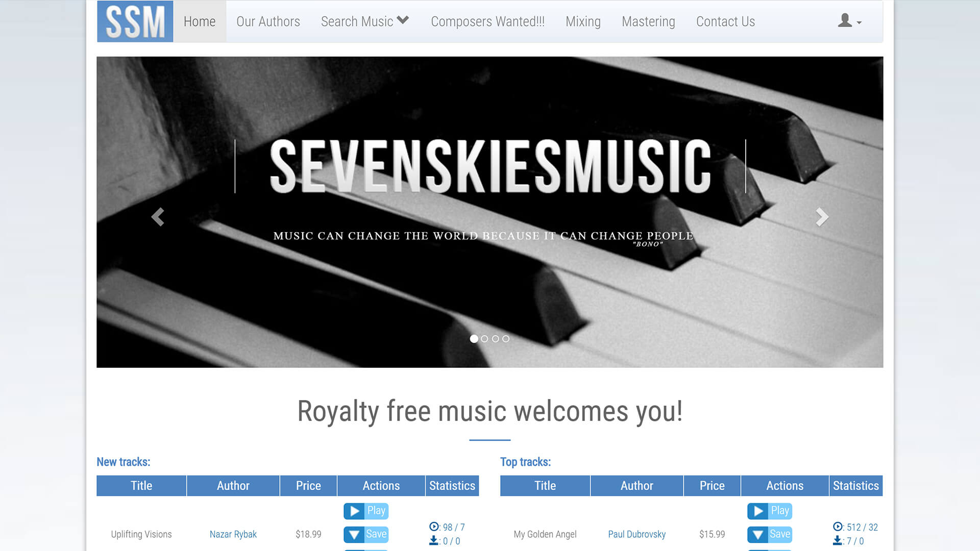Play the My Golden Angel track
Screen dimensions: 980x551
pyautogui.click(x=770, y=511)
